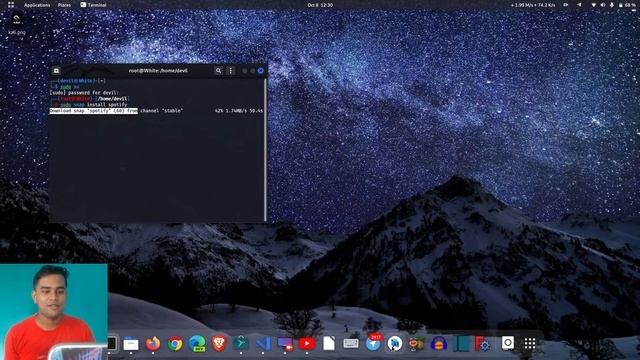Open terminal search with magnifier icon
Screen dimensions: 640x360
218,71
